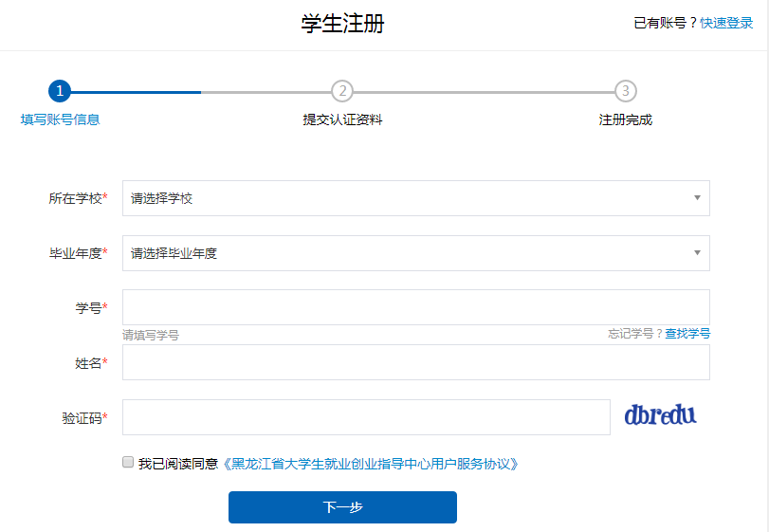
Task: Click the step 2 circle icon
Action: (x=342, y=91)
